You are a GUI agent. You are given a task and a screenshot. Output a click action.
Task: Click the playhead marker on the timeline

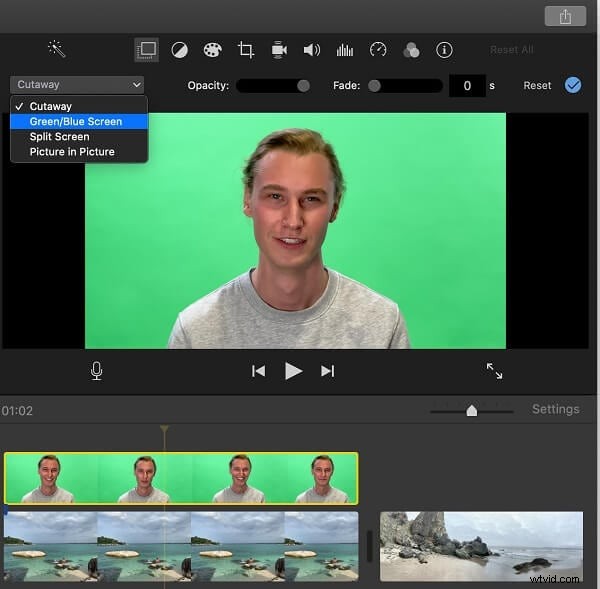point(164,429)
